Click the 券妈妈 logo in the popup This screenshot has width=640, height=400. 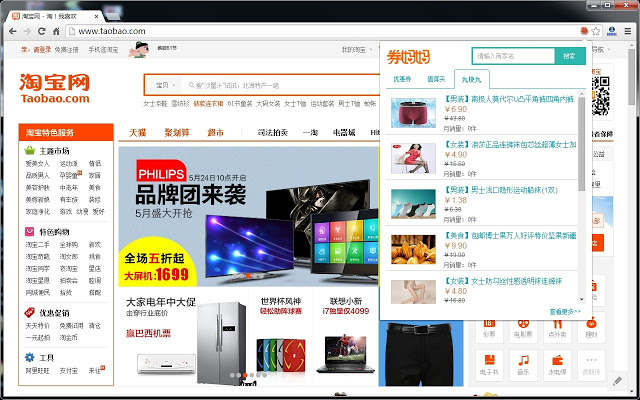pos(408,57)
